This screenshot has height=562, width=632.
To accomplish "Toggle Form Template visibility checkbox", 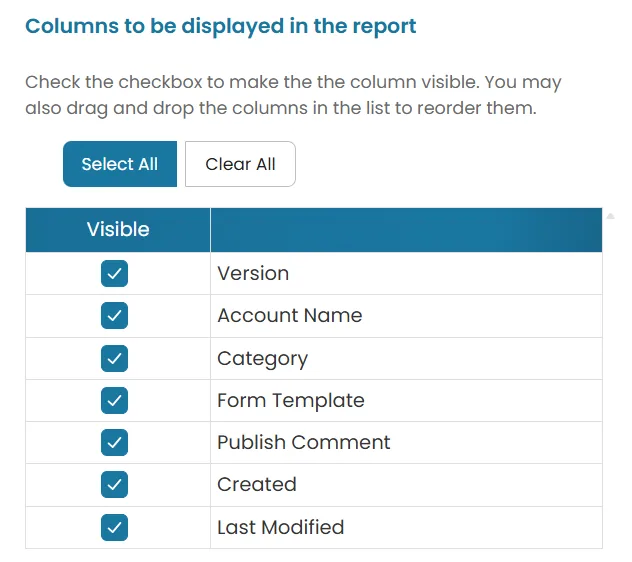I will click(114, 400).
